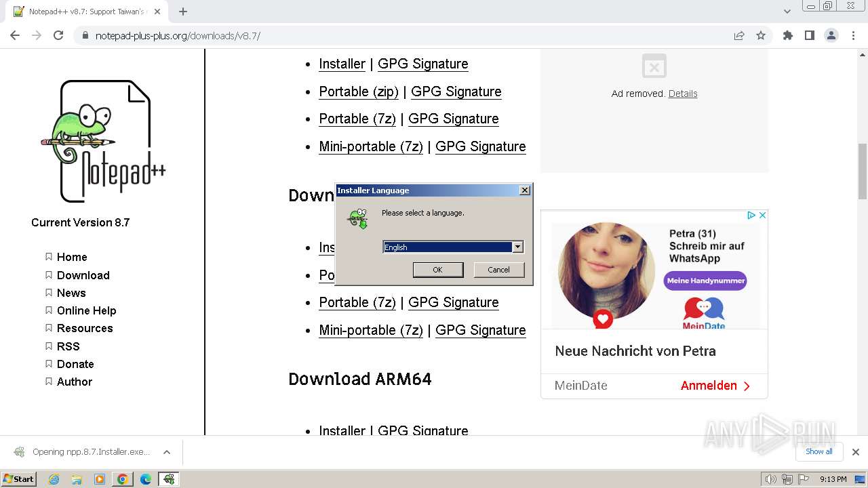The width and height of the screenshot is (868, 488).
Task: Open the Resources sidebar link
Action: tap(85, 328)
